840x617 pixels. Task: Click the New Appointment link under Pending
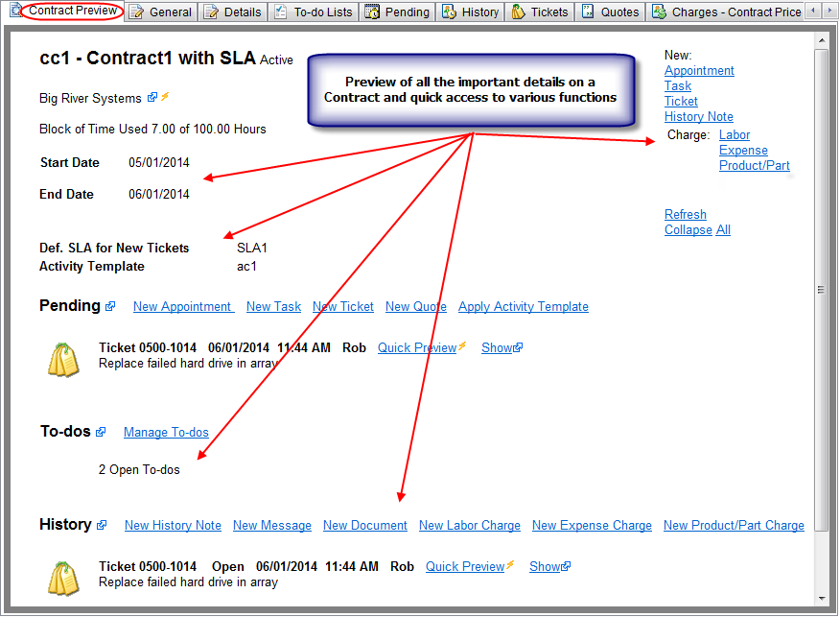coord(182,307)
